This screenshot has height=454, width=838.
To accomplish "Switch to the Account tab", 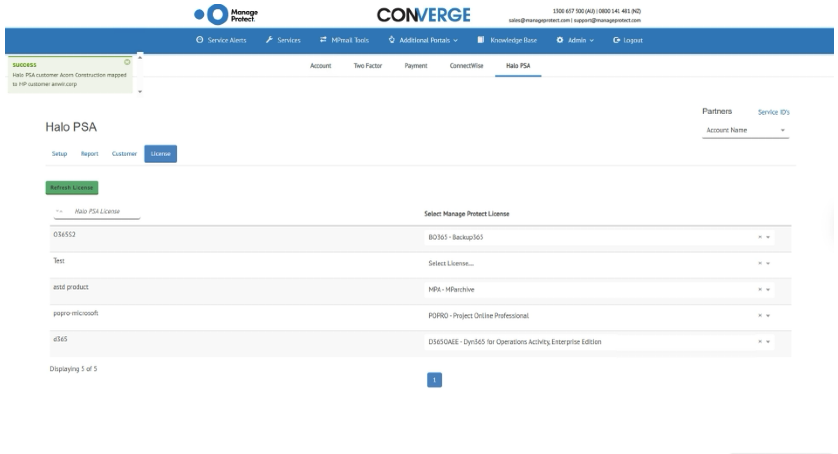I will 321,66.
